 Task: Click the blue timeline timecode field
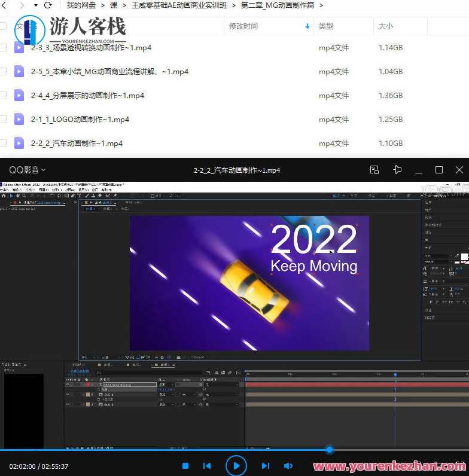pos(80,371)
